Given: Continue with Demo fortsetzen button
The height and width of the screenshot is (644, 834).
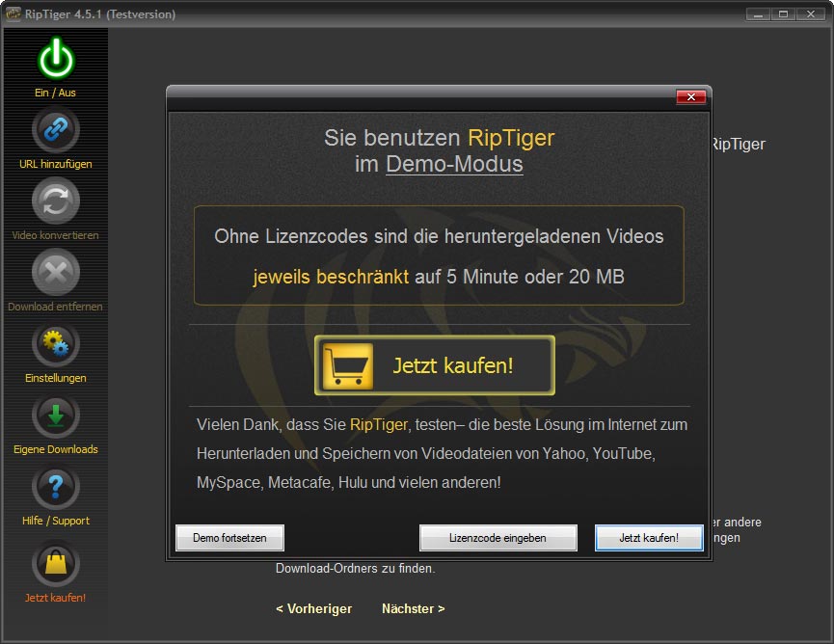Looking at the screenshot, I should click(x=229, y=538).
